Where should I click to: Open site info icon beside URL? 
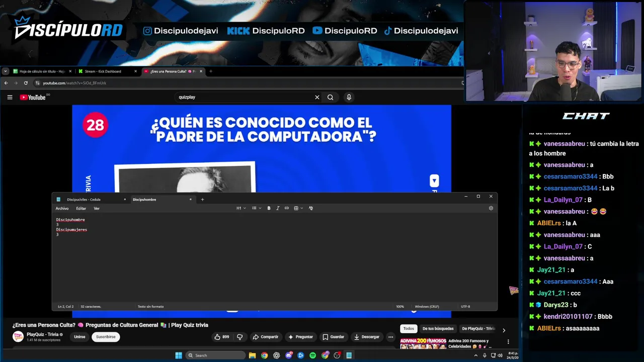tap(37, 83)
